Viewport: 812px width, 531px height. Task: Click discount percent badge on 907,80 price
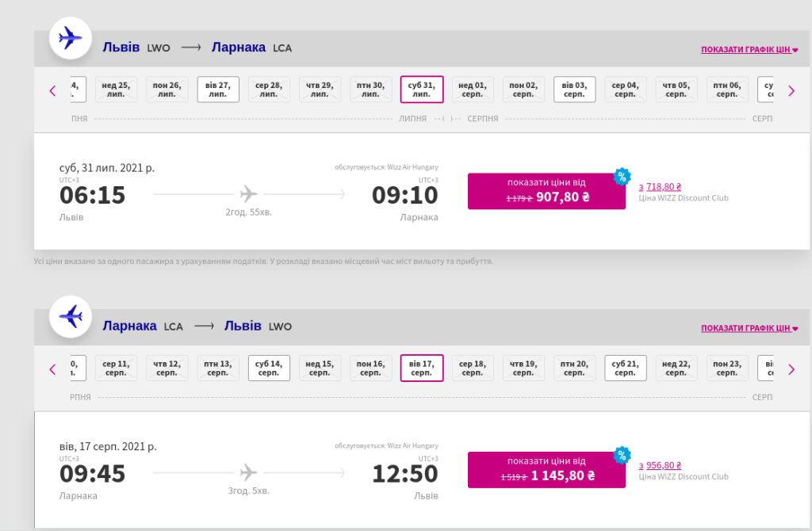tap(622, 176)
